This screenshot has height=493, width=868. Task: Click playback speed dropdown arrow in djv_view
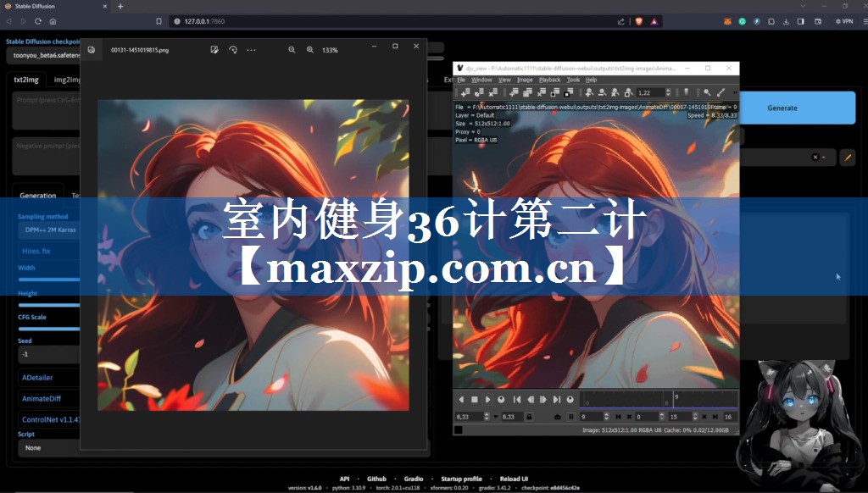coord(495,417)
